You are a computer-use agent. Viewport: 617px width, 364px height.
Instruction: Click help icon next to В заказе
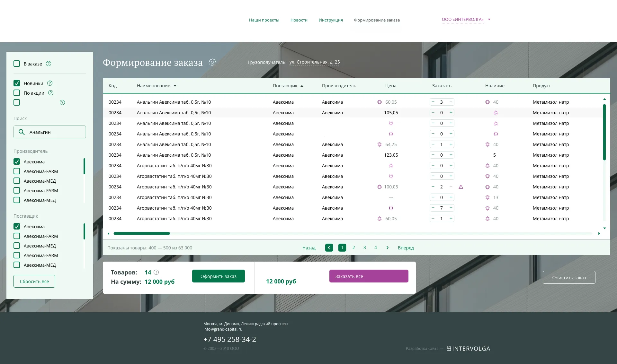pyautogui.click(x=49, y=64)
